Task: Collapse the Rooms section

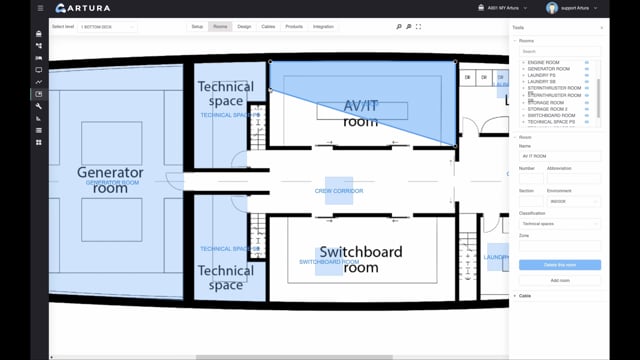Action: [515, 41]
